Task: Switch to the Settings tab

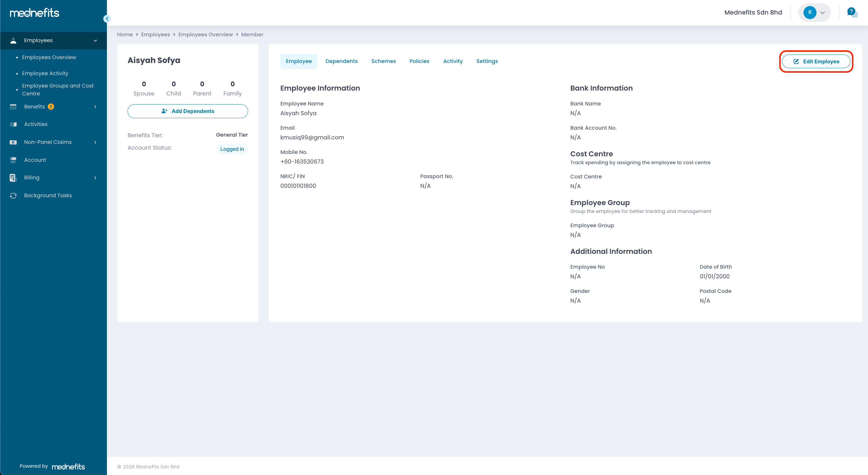Action: click(487, 61)
